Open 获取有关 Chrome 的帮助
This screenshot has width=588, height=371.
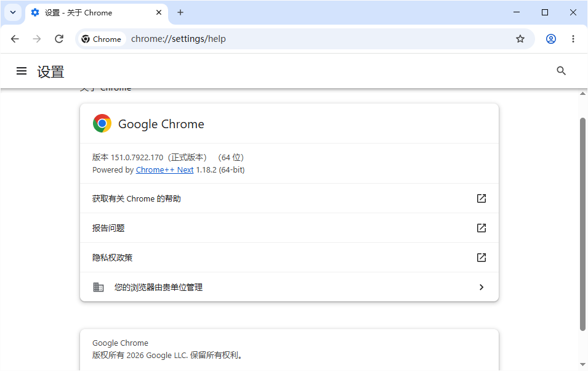tap(289, 198)
